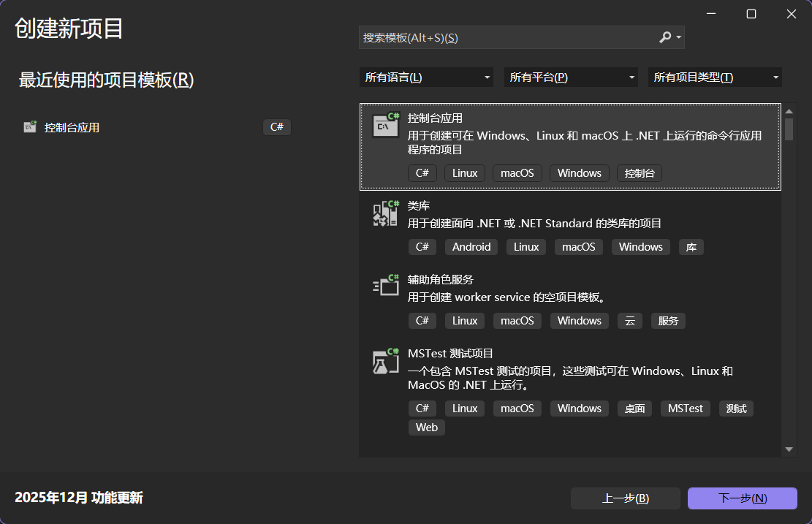Select the Windows tag on 辅助角色服务
Screen dimensions: 812x524
coord(579,321)
